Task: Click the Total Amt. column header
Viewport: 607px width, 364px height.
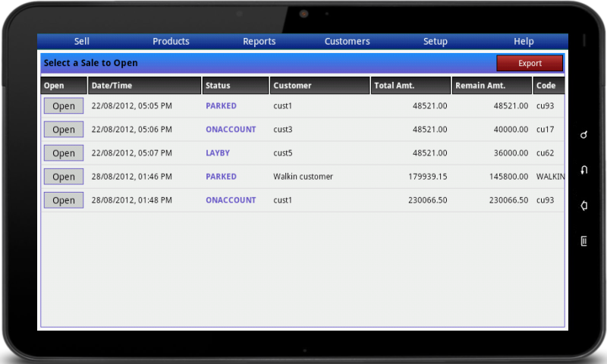Action: click(410, 86)
